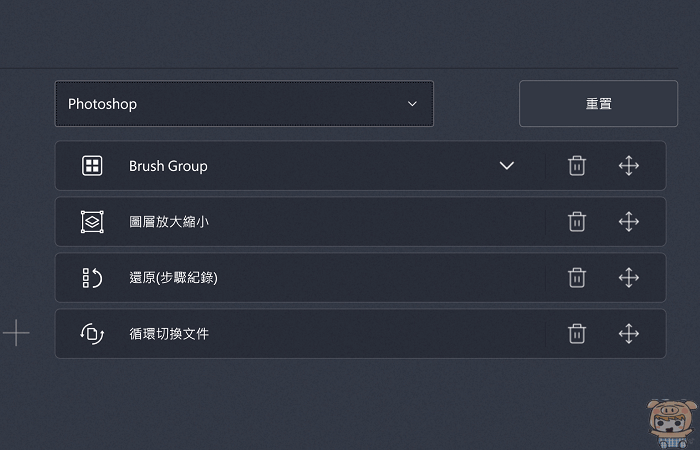The image size is (700, 450).
Task: Select the Brush Group row label
Action: tap(168, 166)
